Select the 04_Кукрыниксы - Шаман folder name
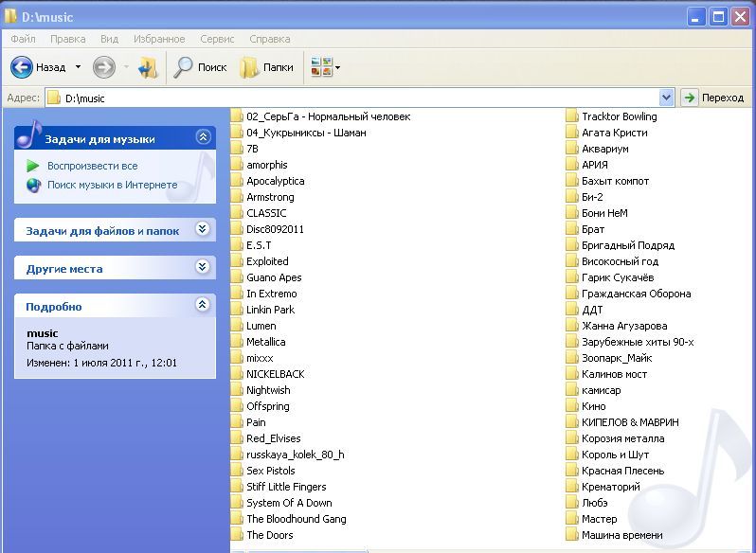Image resolution: width=756 pixels, height=553 pixels. [306, 133]
